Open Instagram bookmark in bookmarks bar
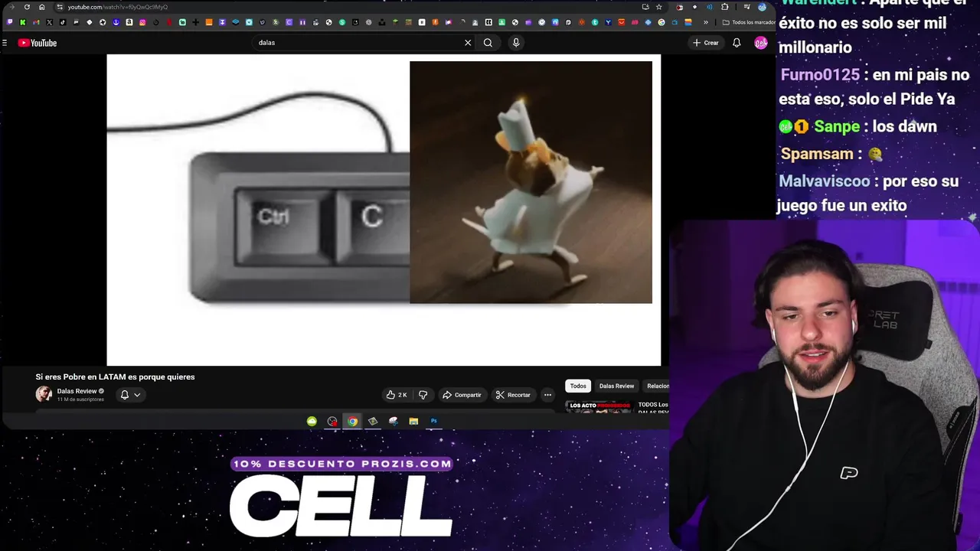This screenshot has height=551, width=980. pos(142,22)
